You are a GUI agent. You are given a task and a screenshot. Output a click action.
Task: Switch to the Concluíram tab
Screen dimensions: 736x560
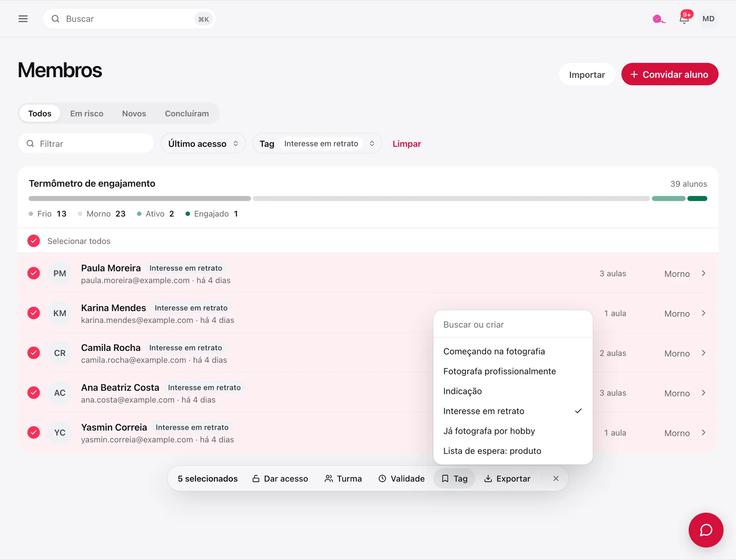pyautogui.click(x=187, y=113)
